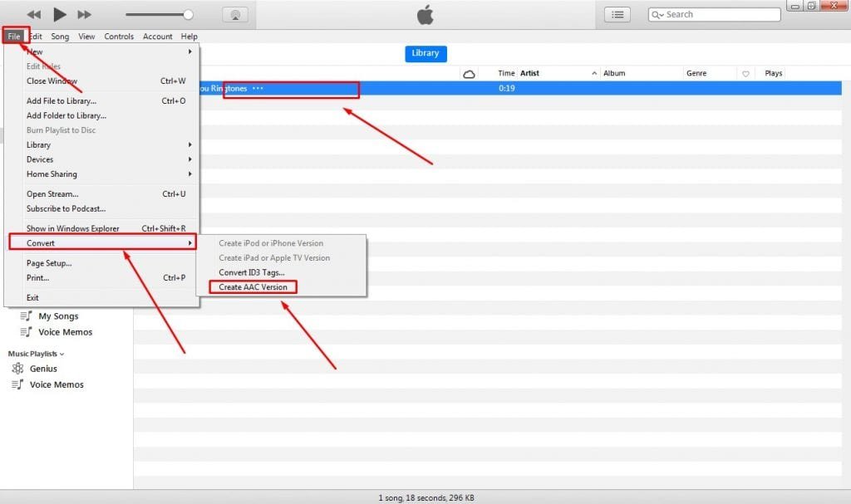Click the three dots beside the song
The height and width of the screenshot is (504, 851).
tap(258, 89)
